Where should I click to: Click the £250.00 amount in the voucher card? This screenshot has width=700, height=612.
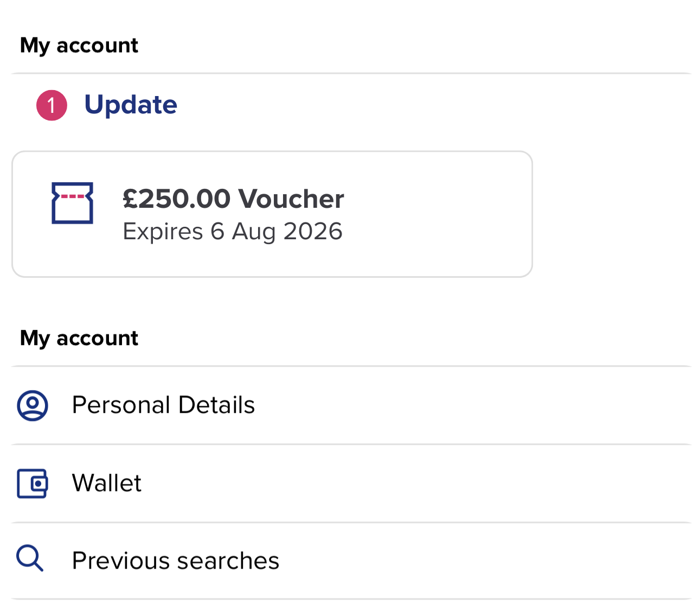pyautogui.click(x=176, y=199)
